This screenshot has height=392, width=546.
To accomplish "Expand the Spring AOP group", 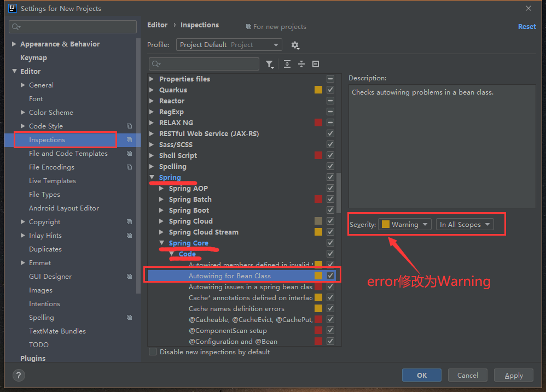I will click(x=161, y=188).
